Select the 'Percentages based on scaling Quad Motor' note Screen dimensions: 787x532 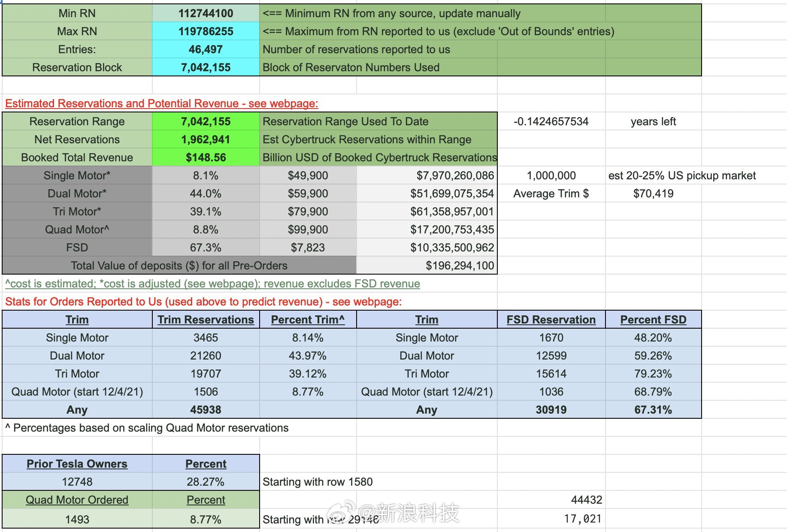[147, 428]
